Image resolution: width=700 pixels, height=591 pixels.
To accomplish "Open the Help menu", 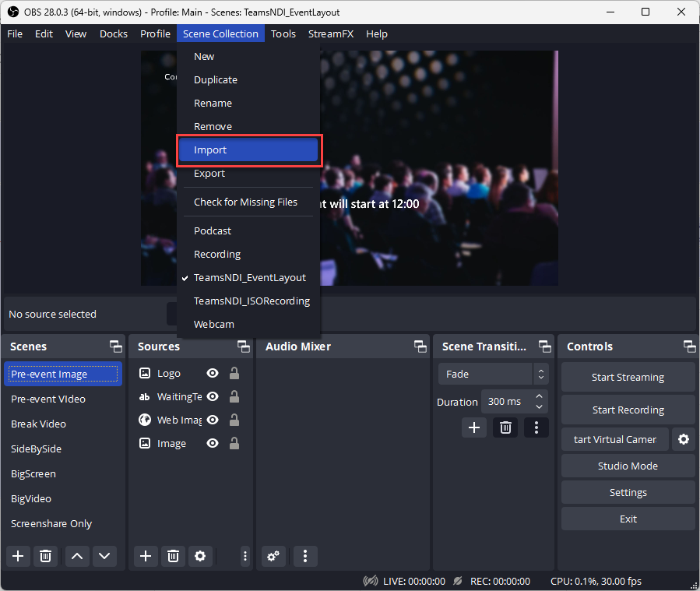I will click(x=377, y=34).
